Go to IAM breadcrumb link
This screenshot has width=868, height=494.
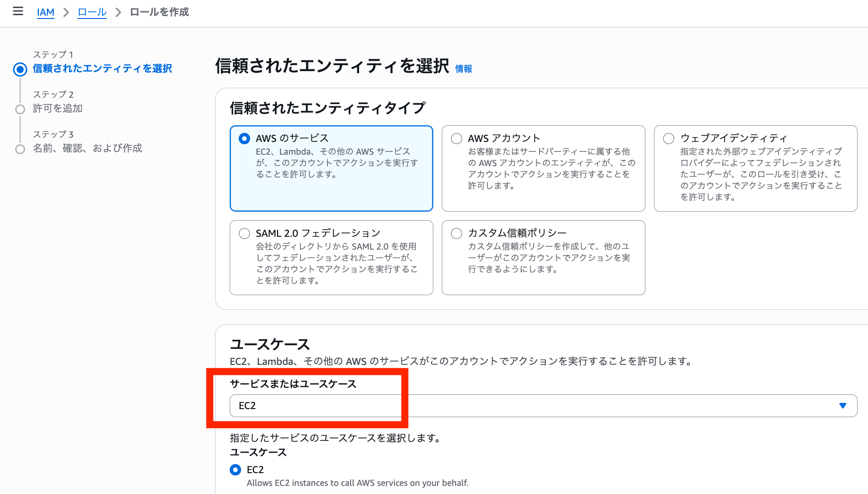coord(46,12)
